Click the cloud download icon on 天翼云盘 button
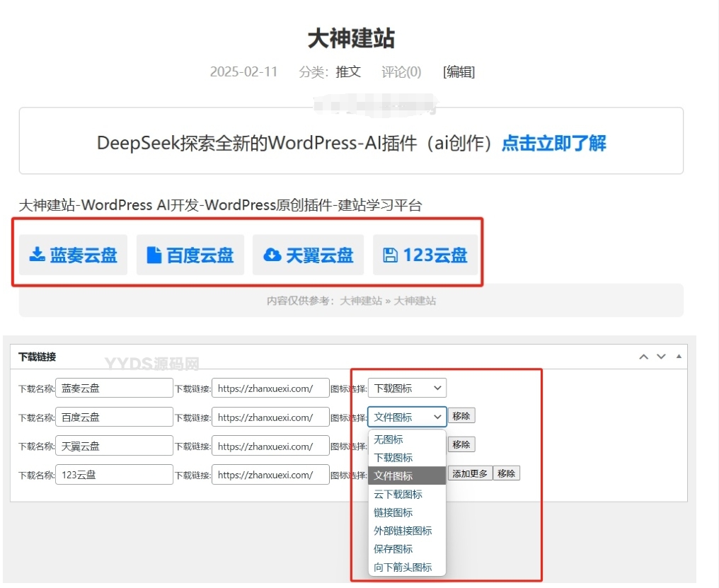 click(272, 255)
